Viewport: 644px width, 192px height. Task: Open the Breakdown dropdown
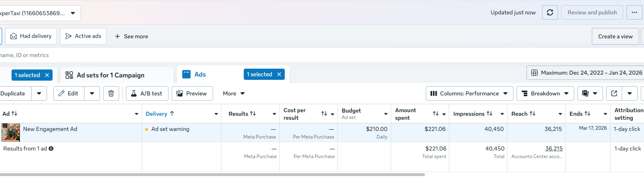click(x=545, y=93)
